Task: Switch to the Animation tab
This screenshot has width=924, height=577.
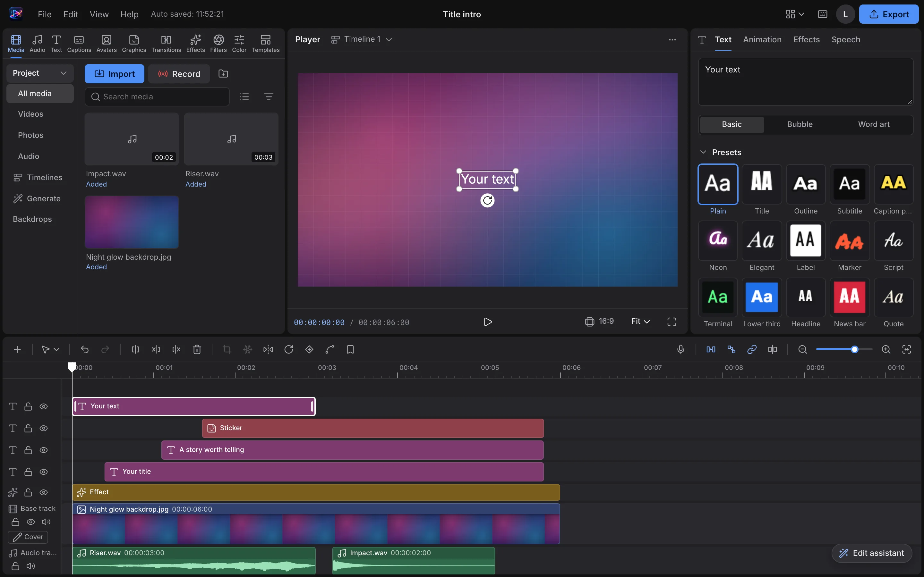Action: (x=762, y=39)
